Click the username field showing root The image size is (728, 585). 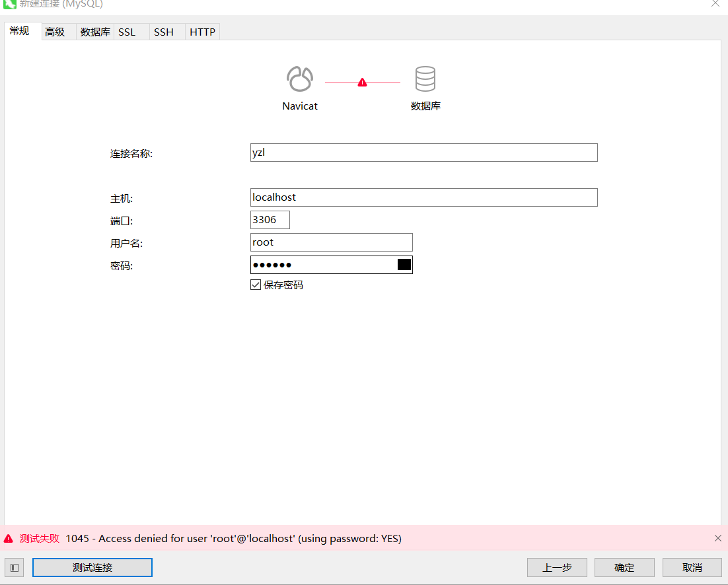(331, 242)
